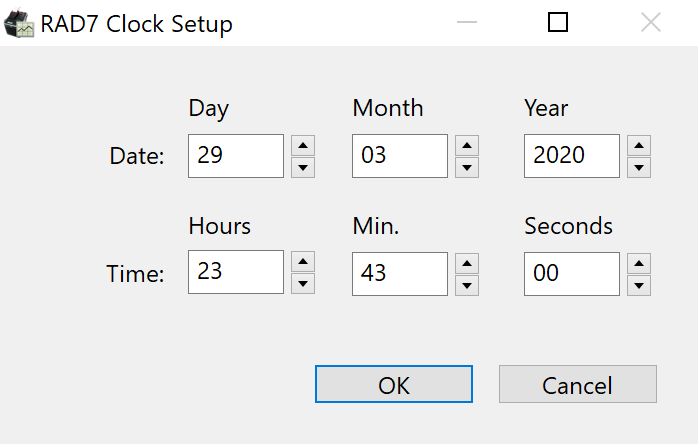Focus the Year input field
The height and width of the screenshot is (444, 698).
click(572, 156)
